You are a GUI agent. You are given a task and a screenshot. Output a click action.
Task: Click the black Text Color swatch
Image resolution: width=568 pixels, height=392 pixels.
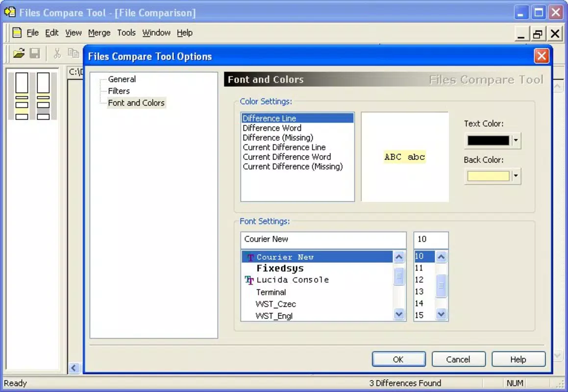[488, 140]
